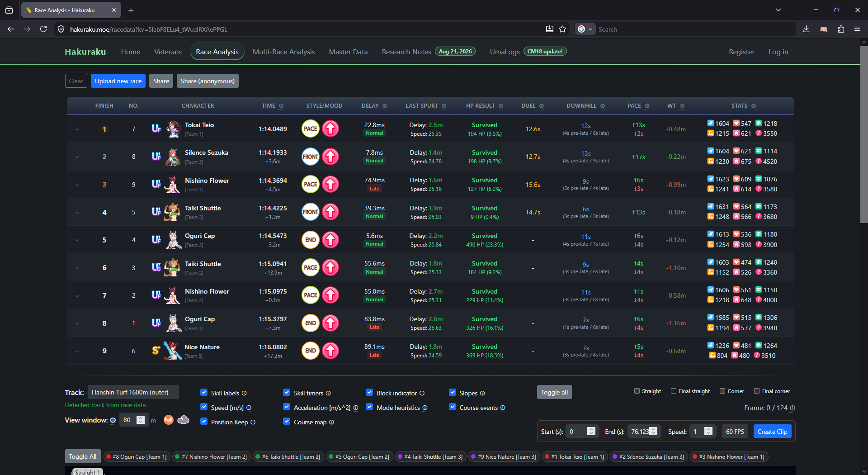
Task: Open the Track selection dropdown
Action: pos(133,392)
